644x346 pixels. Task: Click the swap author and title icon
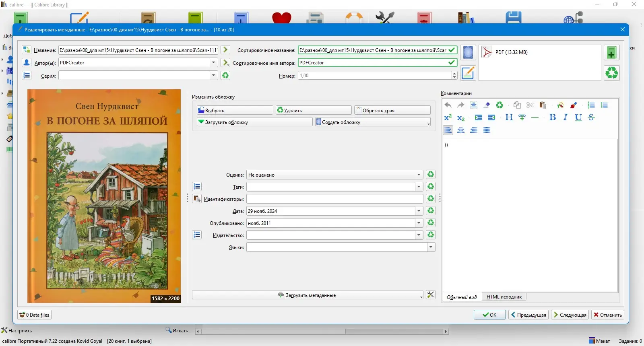click(x=27, y=50)
